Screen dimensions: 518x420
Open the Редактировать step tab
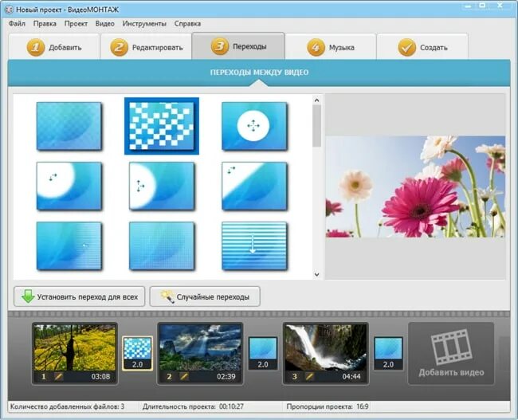coord(146,47)
